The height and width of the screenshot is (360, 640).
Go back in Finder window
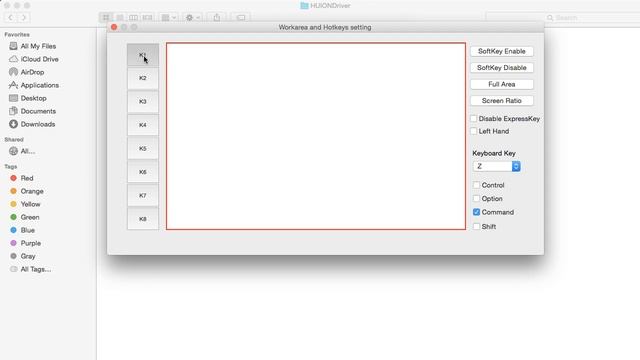(x=11, y=18)
